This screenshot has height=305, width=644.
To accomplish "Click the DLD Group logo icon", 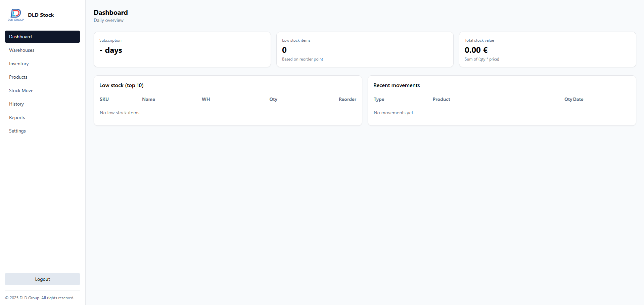I will coord(16,15).
